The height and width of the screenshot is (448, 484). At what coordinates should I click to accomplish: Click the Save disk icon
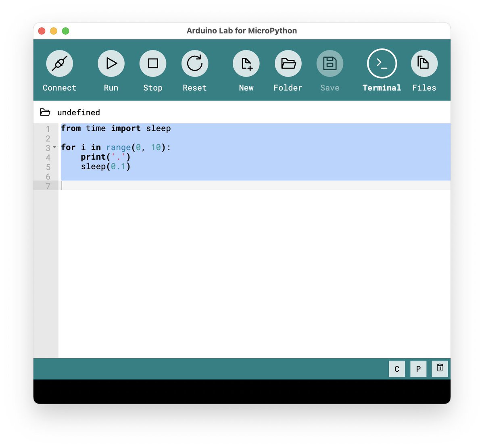click(x=330, y=63)
